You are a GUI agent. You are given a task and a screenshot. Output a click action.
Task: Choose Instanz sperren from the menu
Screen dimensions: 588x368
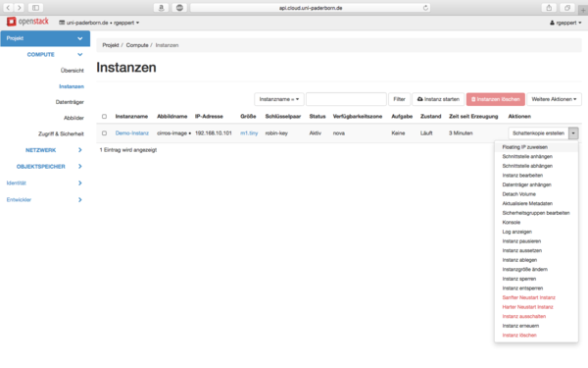tap(537, 279)
